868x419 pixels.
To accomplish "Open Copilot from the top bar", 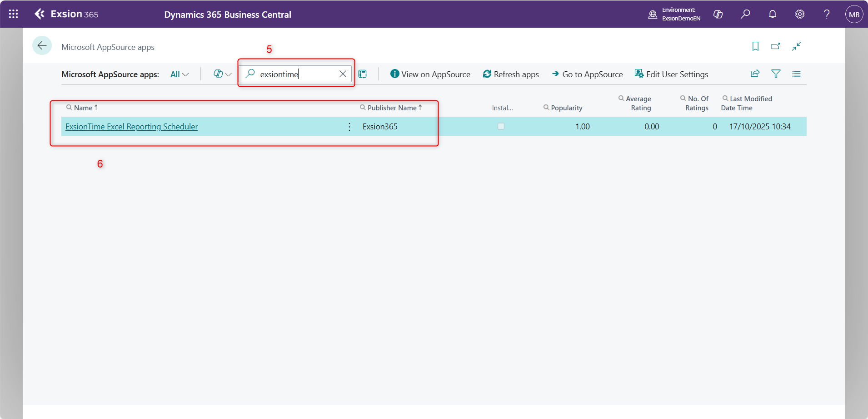I will (718, 14).
